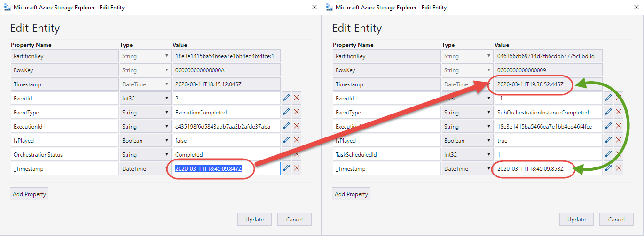Viewport: 644px width, 236px height.
Task: Close the right Edit Entity window
Action: (x=636, y=7)
